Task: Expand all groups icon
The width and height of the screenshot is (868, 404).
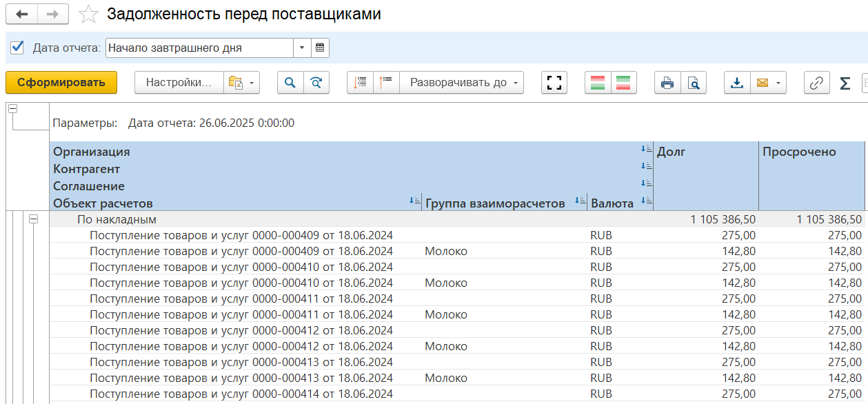Action: 360,83
